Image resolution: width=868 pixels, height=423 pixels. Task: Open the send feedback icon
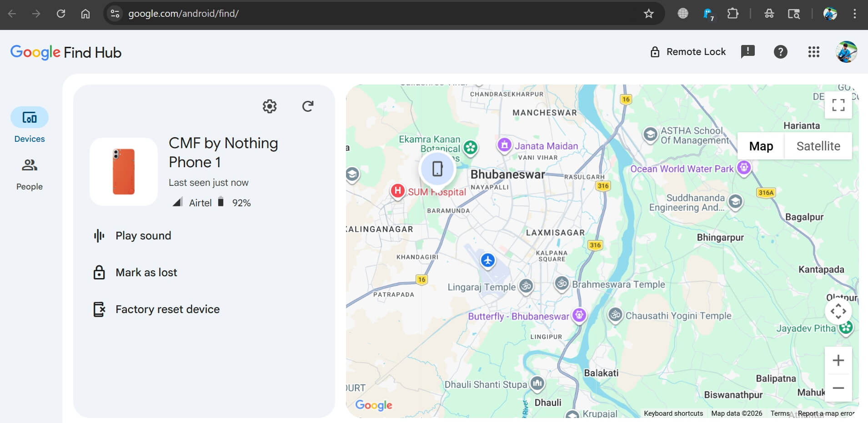click(748, 52)
